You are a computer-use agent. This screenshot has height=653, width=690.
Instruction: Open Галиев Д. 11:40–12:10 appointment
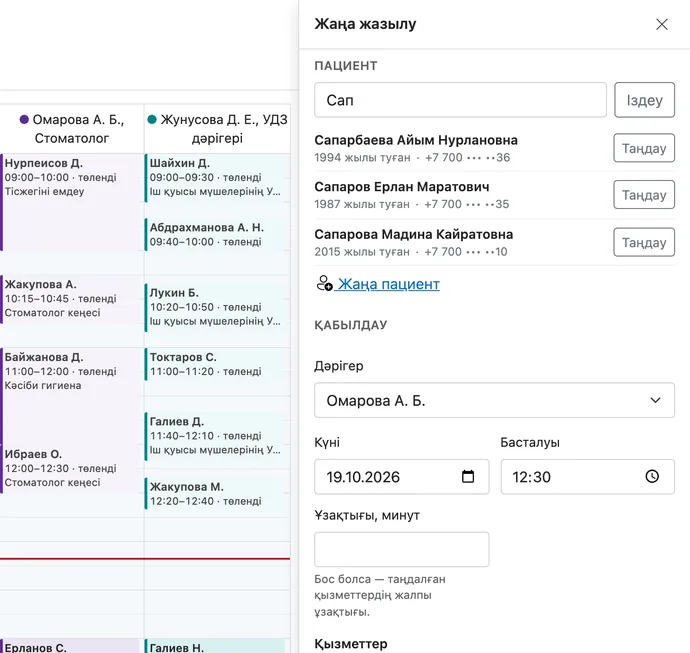[x=217, y=437]
